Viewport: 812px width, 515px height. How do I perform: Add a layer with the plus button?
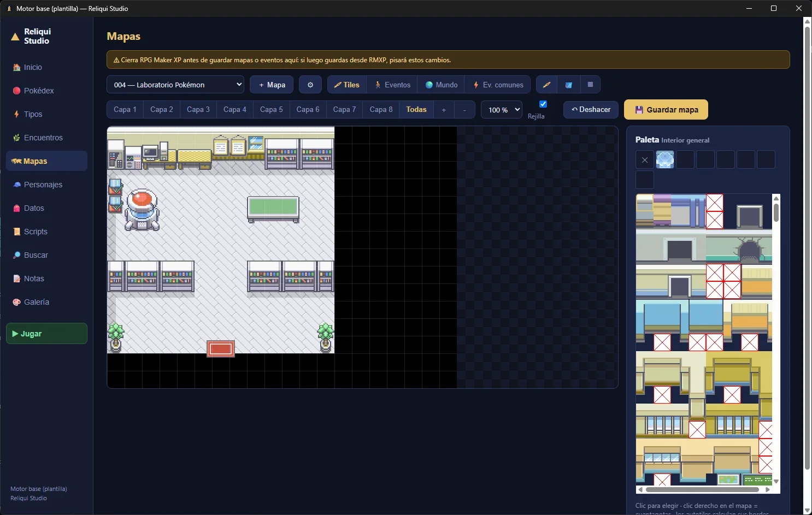tap(444, 110)
